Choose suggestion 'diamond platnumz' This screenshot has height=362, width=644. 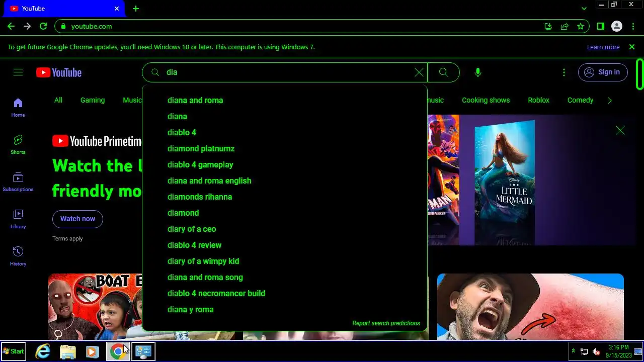285,148
